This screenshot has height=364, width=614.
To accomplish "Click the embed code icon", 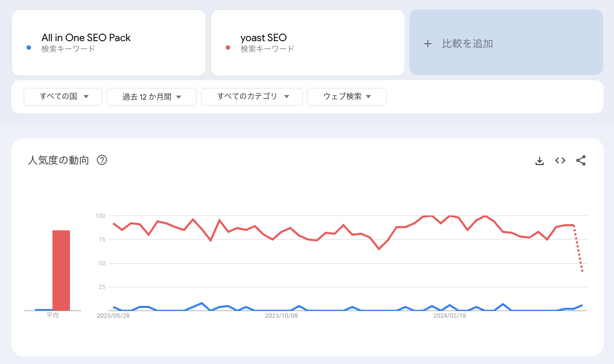I will coord(560,160).
